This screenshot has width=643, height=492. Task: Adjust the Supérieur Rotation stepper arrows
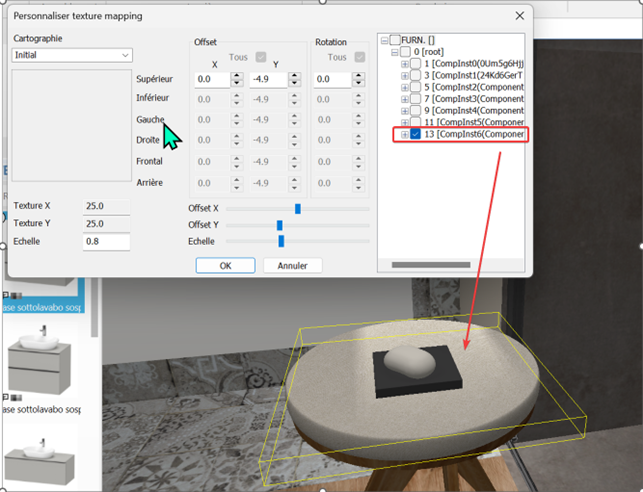(x=358, y=79)
